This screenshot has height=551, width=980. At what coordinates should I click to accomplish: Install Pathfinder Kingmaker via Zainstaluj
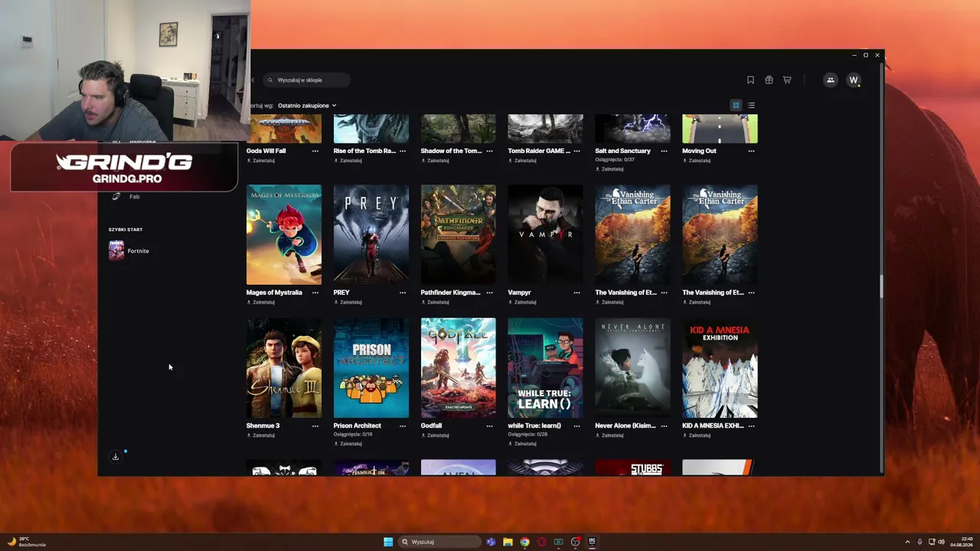coord(436,302)
